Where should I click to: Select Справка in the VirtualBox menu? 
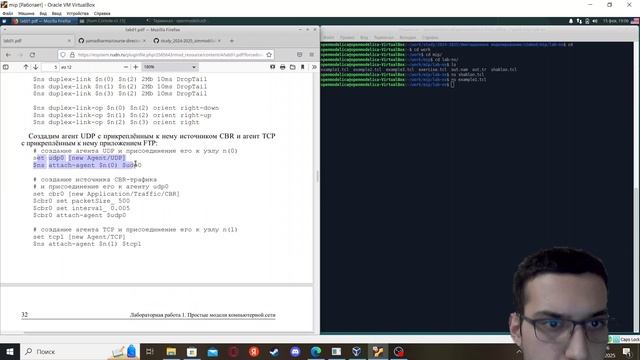pos(102,13)
